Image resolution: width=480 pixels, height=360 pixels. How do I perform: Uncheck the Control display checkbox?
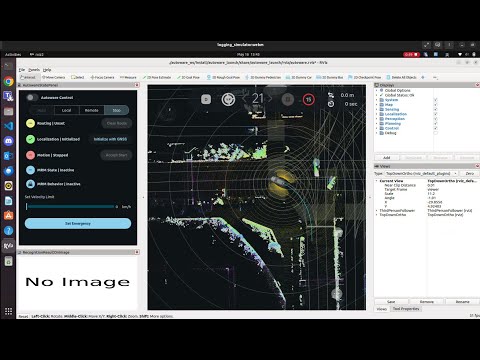(x=435, y=128)
